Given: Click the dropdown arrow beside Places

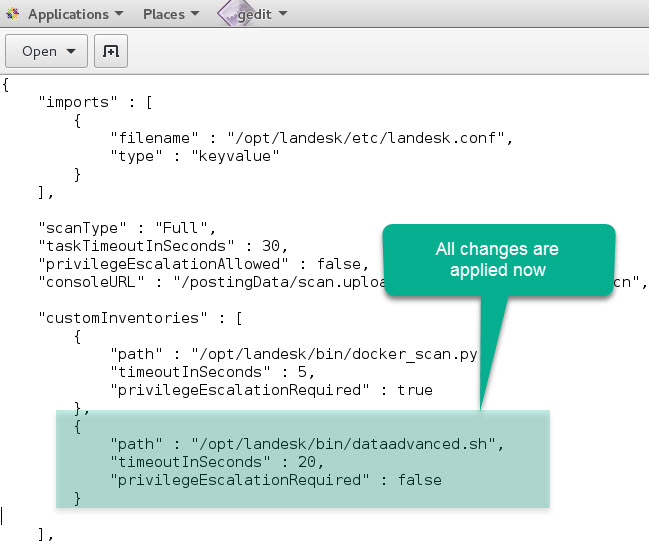Looking at the screenshot, I should coord(193,15).
